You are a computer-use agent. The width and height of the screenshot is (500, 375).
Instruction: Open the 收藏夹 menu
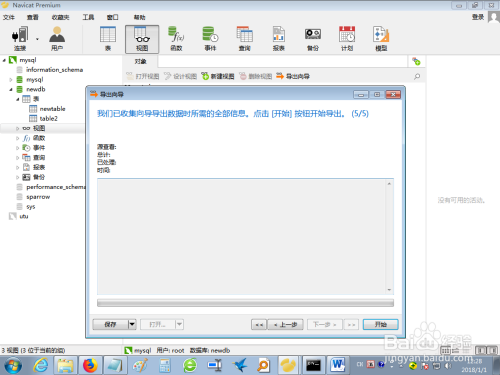point(60,17)
